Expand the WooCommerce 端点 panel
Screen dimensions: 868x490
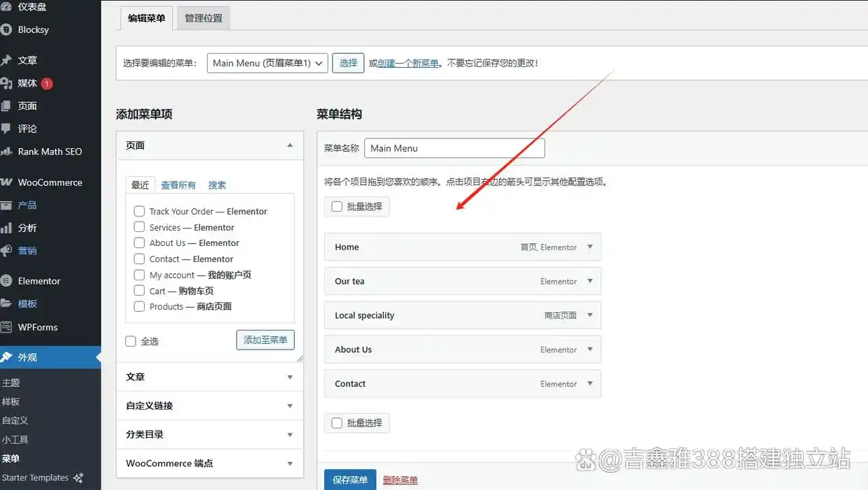290,463
